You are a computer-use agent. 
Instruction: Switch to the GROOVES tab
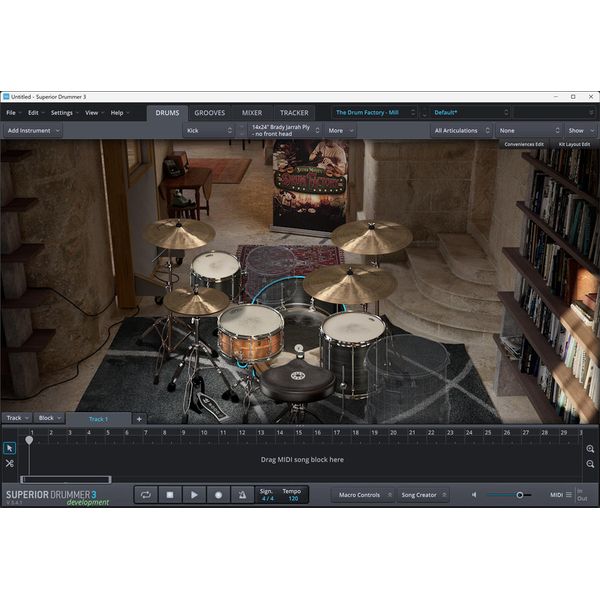coord(209,113)
